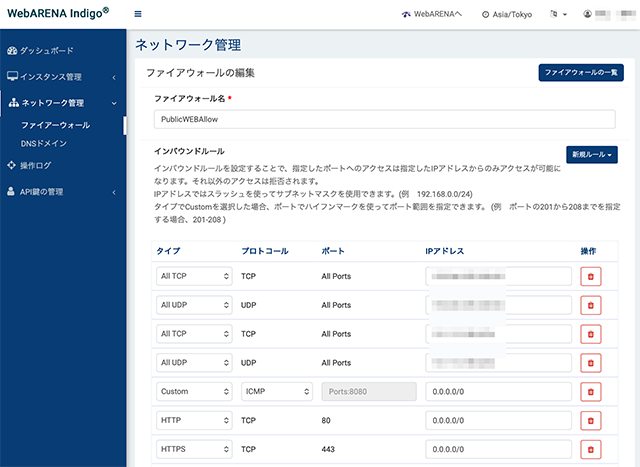640x467 pixels.
Task: Click the ファイアウォールの一覧 button
Action: tap(581, 73)
